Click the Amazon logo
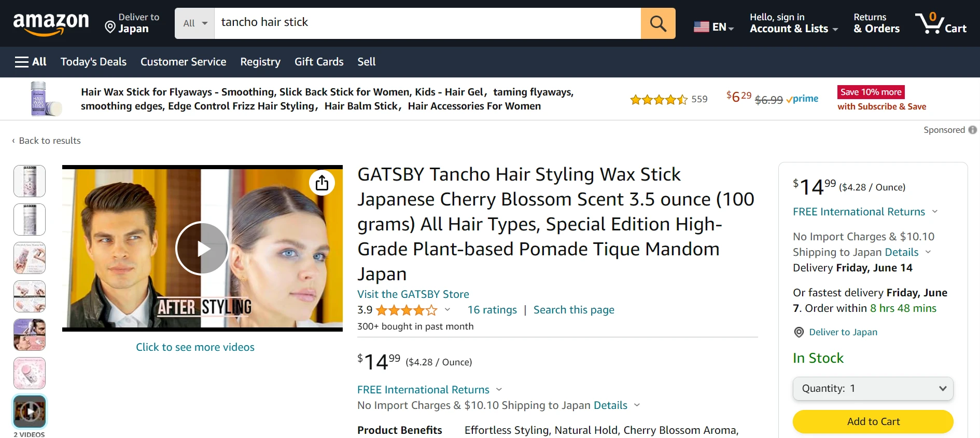 click(51, 24)
